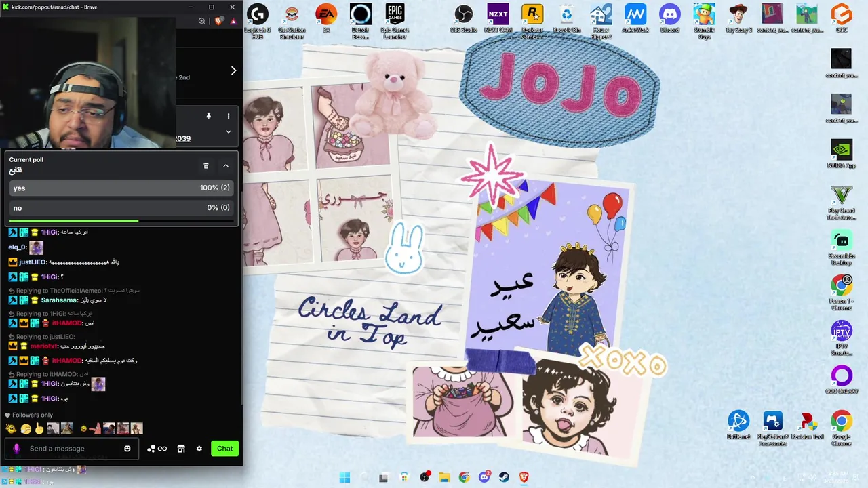This screenshot has width=868, height=488.
Task: Open the emoji picker in message box
Action: (x=127, y=449)
